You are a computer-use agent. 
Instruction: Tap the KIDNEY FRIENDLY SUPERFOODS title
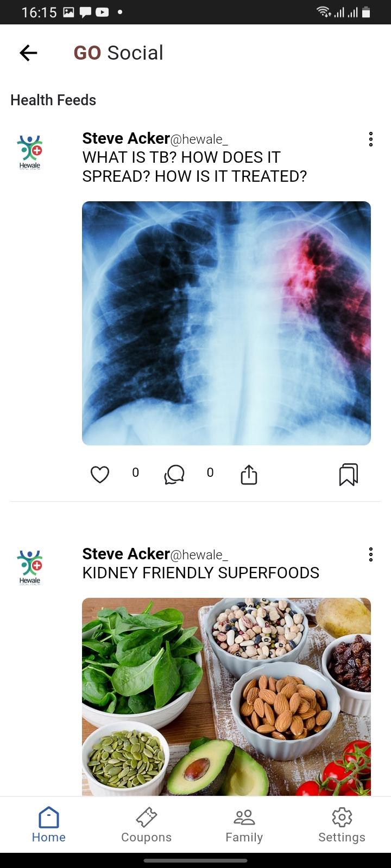pyautogui.click(x=201, y=573)
